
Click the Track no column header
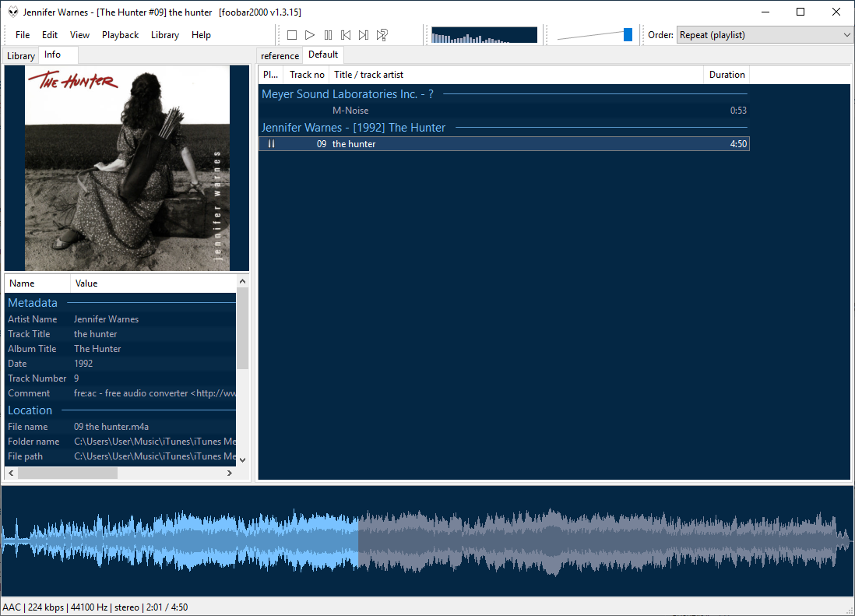point(307,75)
